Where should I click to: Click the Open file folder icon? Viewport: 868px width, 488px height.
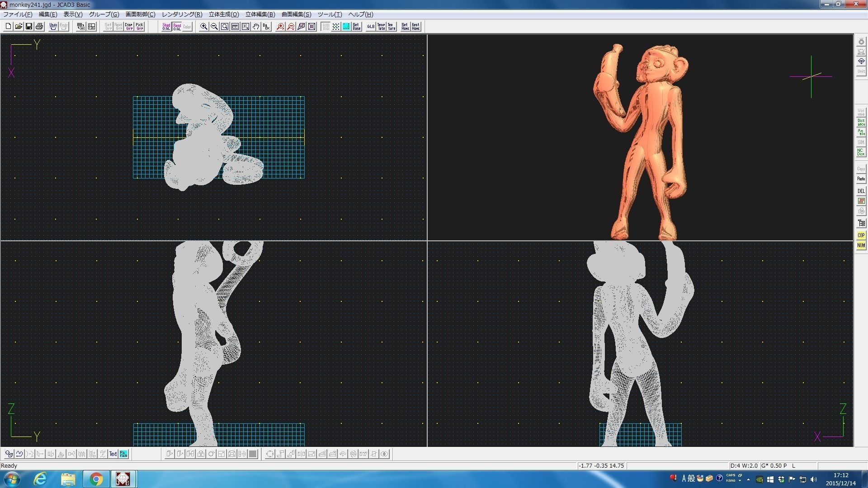click(x=19, y=27)
